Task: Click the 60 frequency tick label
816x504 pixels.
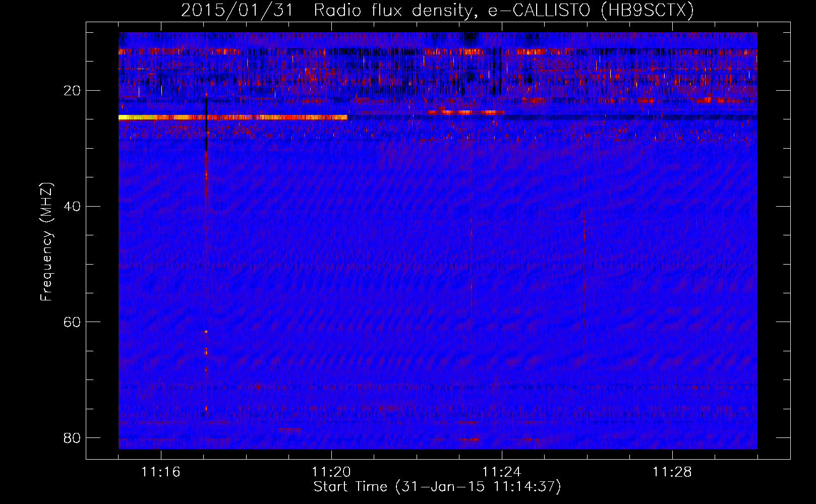Action: [x=72, y=322]
